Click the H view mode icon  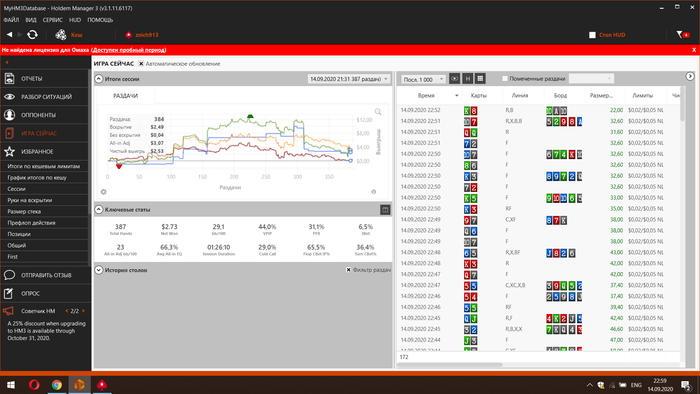tap(467, 79)
